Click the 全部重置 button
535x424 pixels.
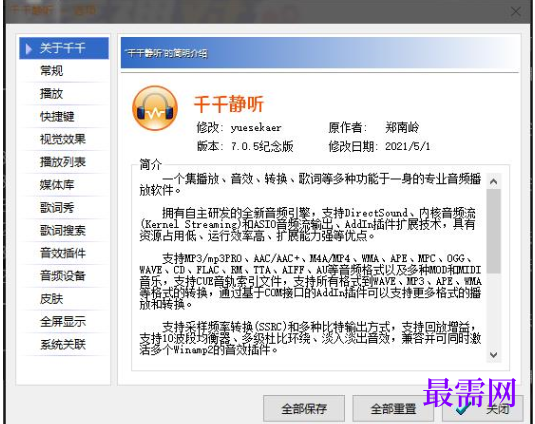click(x=393, y=408)
